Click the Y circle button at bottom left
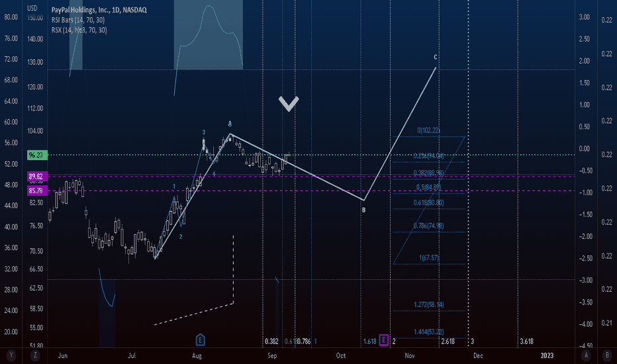Screen dimensions: 617x364 click(x=11, y=355)
